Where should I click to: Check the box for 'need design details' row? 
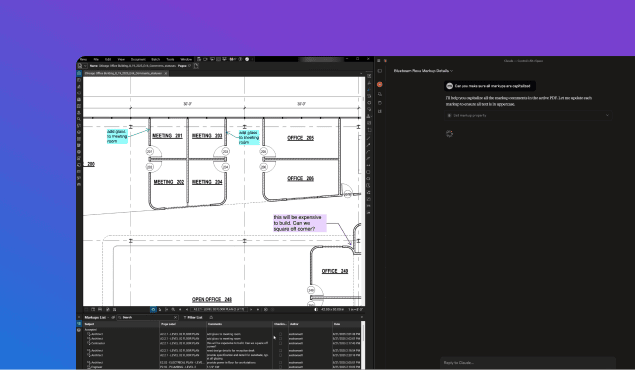280,351
